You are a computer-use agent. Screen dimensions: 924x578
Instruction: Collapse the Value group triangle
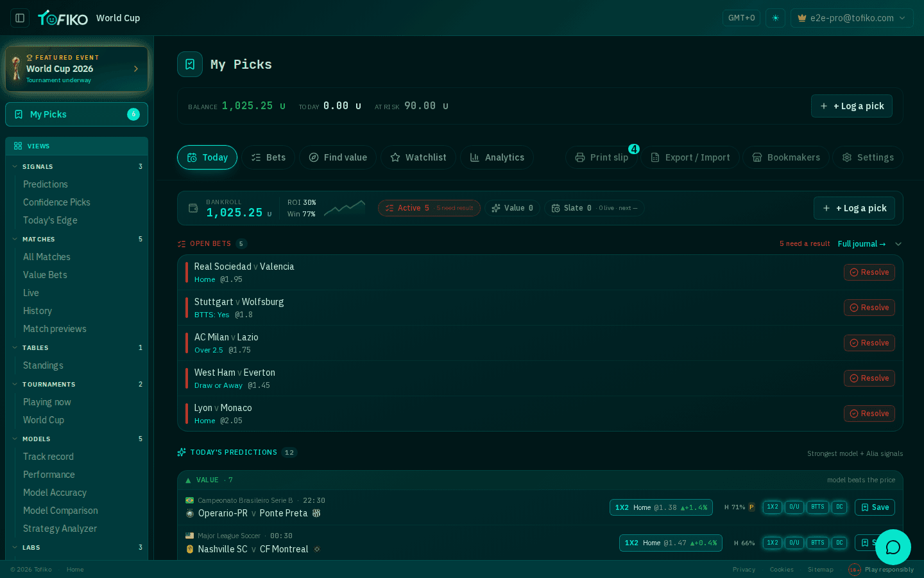[x=188, y=480]
